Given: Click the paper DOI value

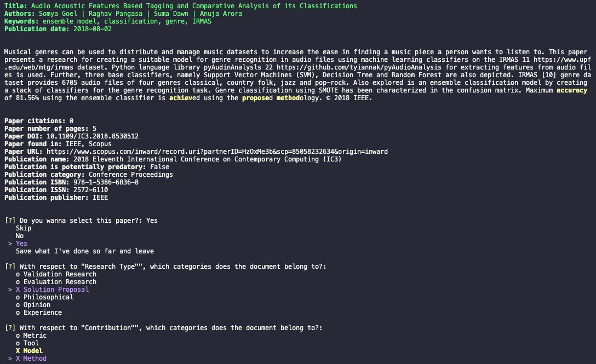Looking at the screenshot, I should tap(93, 136).
